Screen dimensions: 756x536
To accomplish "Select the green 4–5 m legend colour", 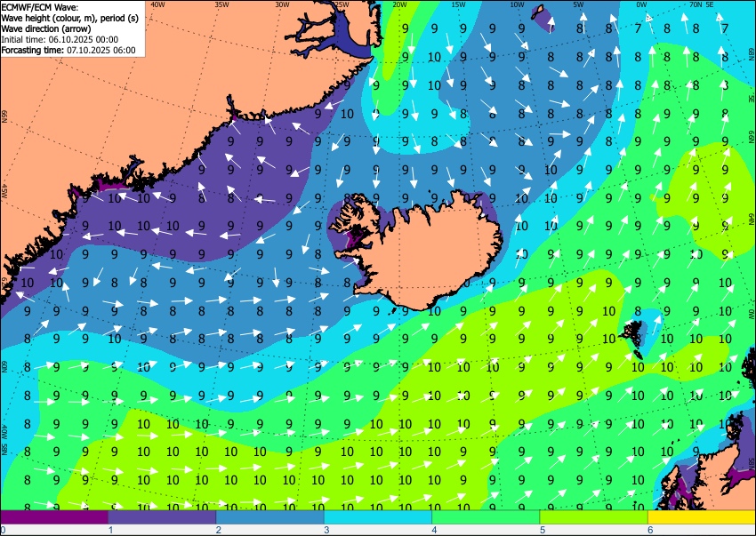I will [x=486, y=516].
